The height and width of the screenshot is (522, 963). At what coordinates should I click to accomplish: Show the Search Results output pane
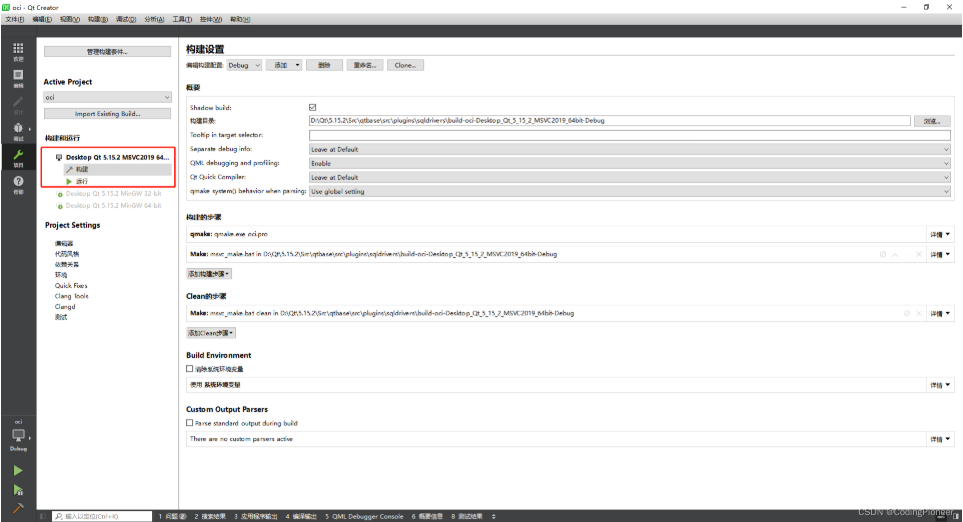(210, 516)
